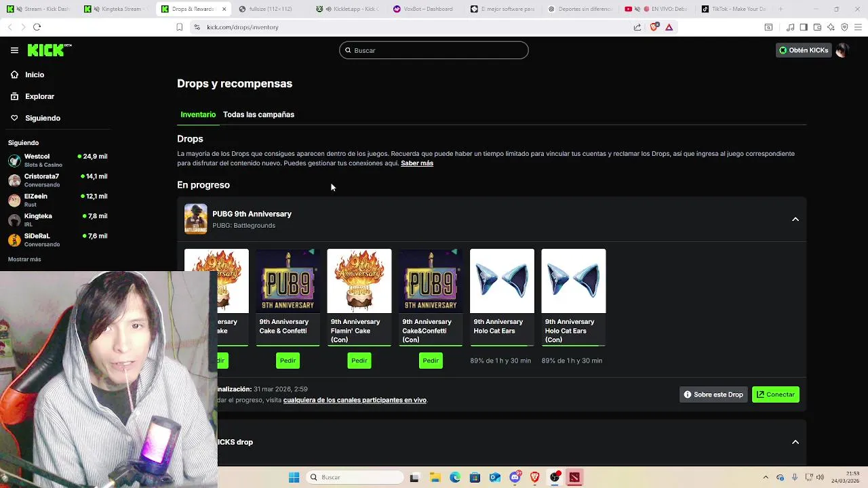The height and width of the screenshot is (488, 868).
Task: Switch to Stream - Kick Dashboard browser tab
Action: coord(39,9)
